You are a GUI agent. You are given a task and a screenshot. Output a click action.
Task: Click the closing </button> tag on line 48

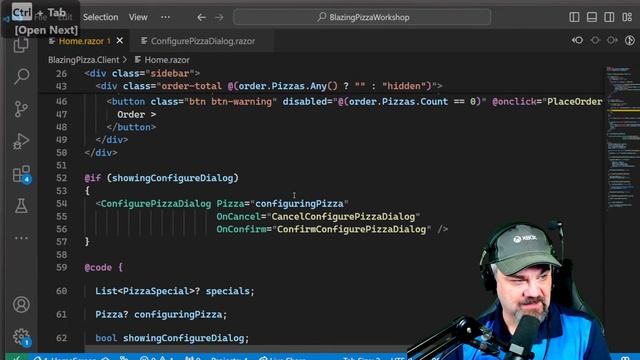point(131,127)
